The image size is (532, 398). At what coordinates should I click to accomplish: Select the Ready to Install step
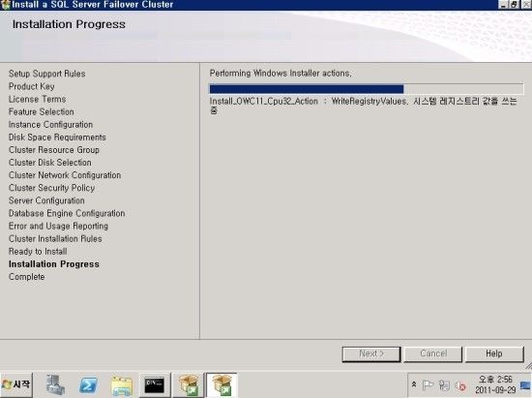coord(38,252)
